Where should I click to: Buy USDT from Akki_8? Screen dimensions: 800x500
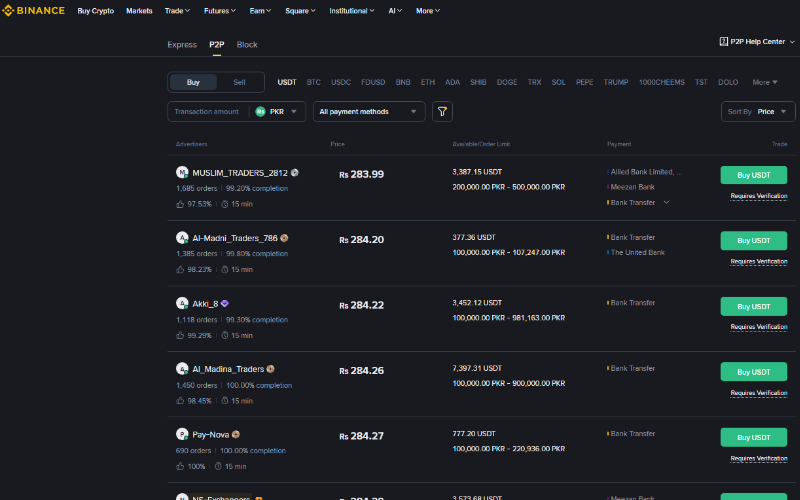(x=754, y=307)
